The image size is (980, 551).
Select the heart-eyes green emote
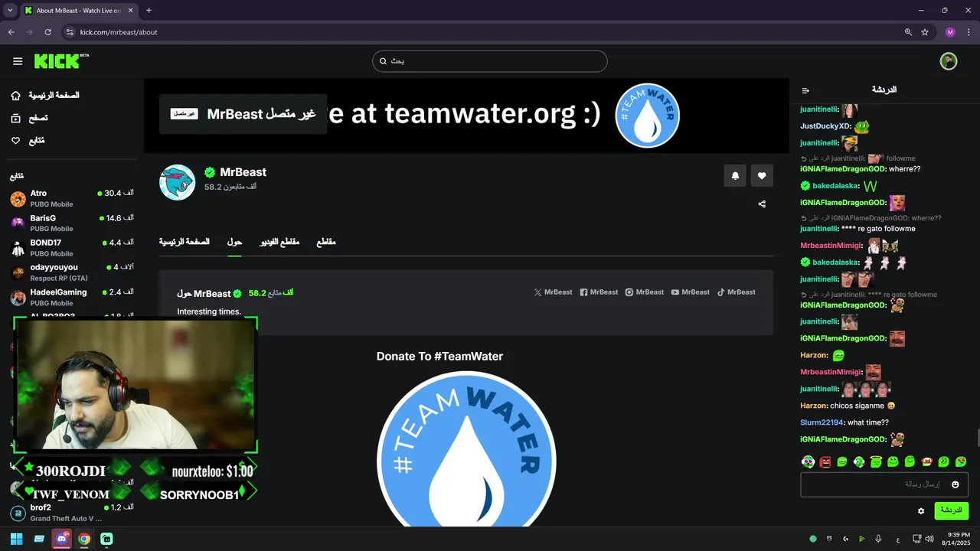pyautogui.click(x=961, y=461)
